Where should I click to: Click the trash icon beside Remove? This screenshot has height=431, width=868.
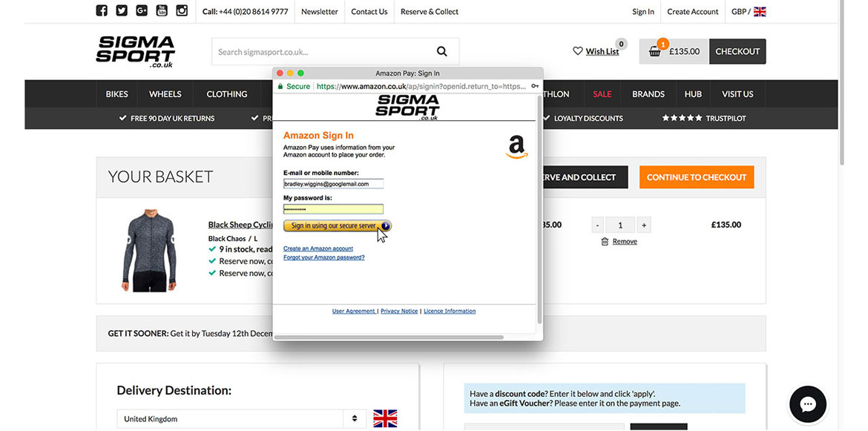(605, 241)
